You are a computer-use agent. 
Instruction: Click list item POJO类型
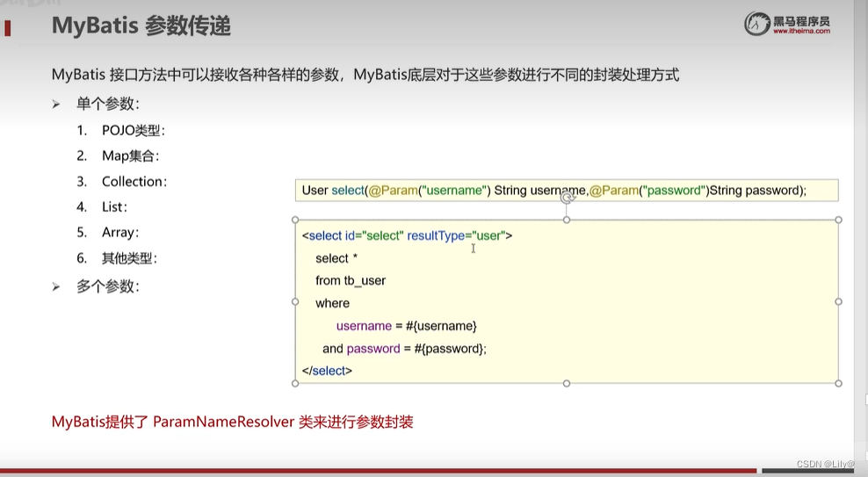pos(134,131)
